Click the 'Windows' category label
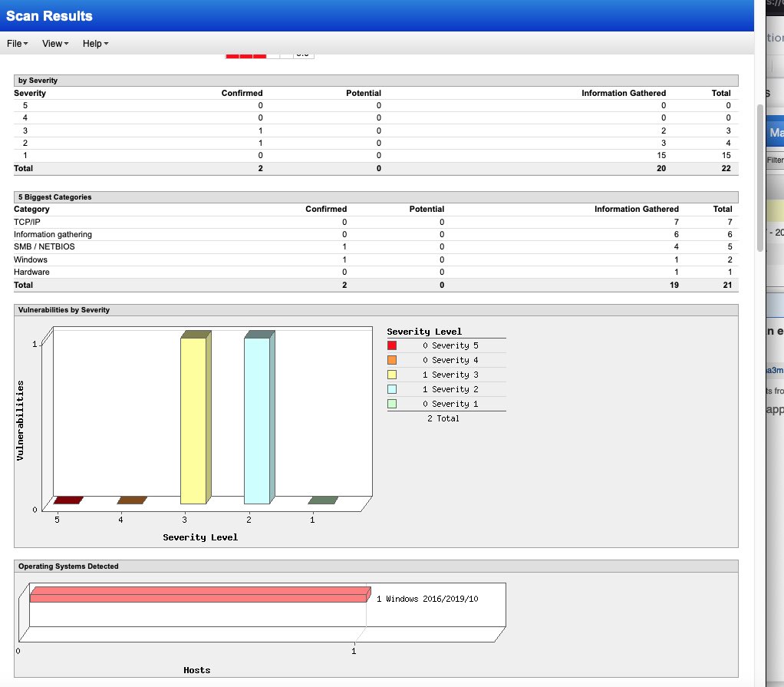Viewport: 784px width, 687px height. [x=31, y=259]
